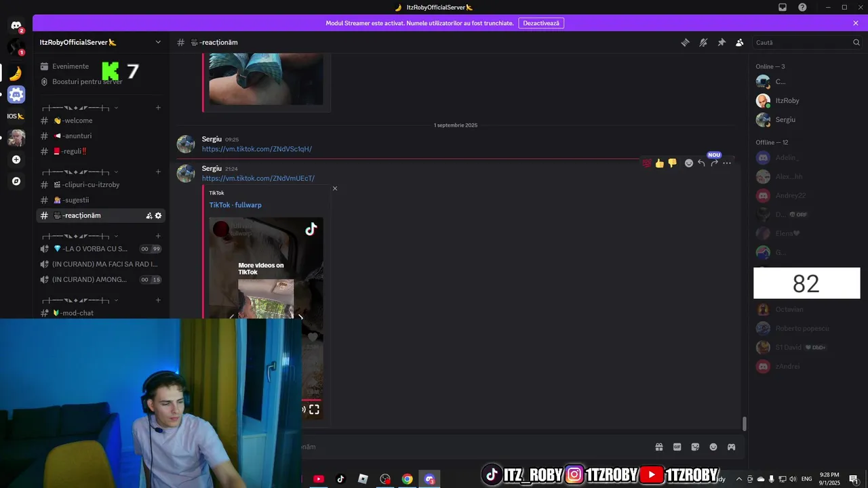Screen dimensions: 868x488
Task: Join LA O VORBA CU S... voice channel
Action: click(x=100, y=249)
